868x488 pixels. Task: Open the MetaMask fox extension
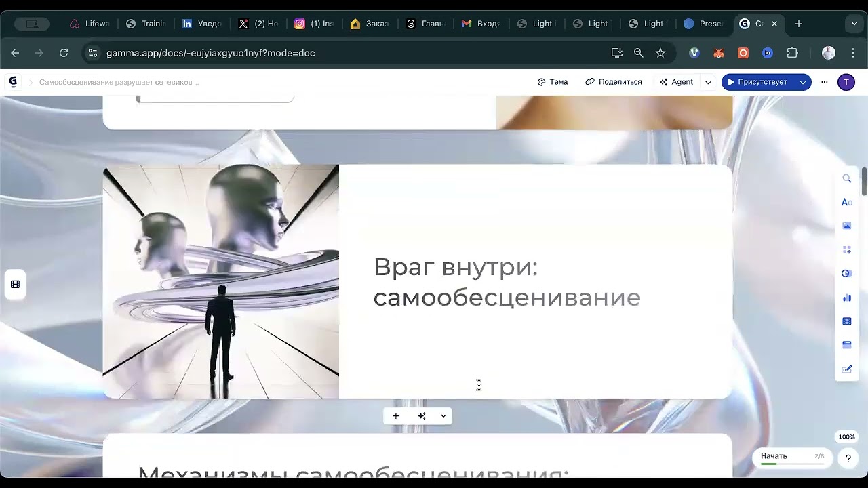(x=719, y=53)
